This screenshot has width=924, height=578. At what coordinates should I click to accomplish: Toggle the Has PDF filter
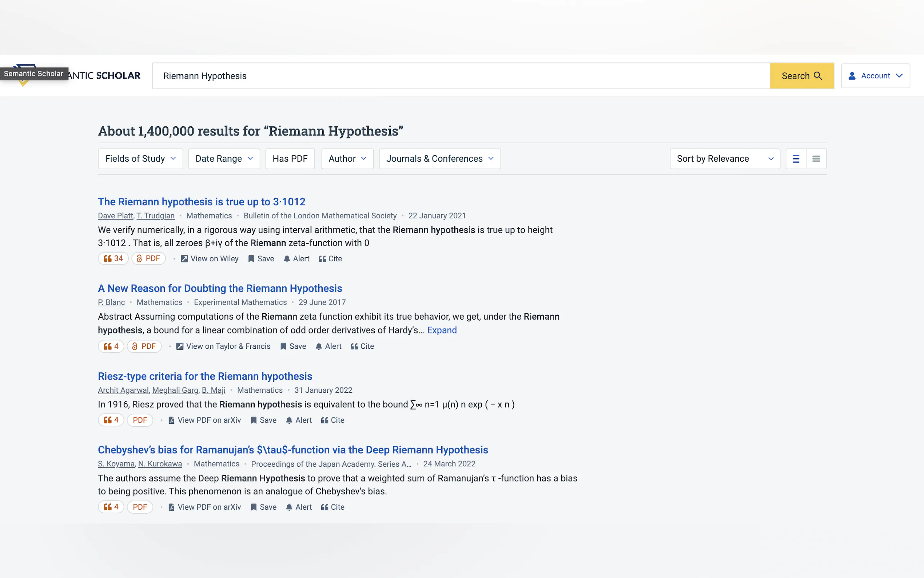[x=290, y=159]
